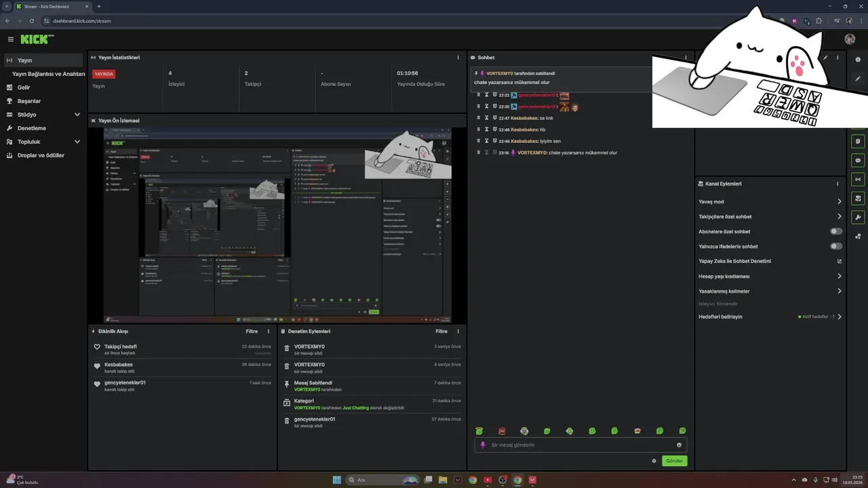Image resolution: width=868 pixels, height=488 pixels.
Task: Open the profile avatar menu
Action: [x=850, y=39]
